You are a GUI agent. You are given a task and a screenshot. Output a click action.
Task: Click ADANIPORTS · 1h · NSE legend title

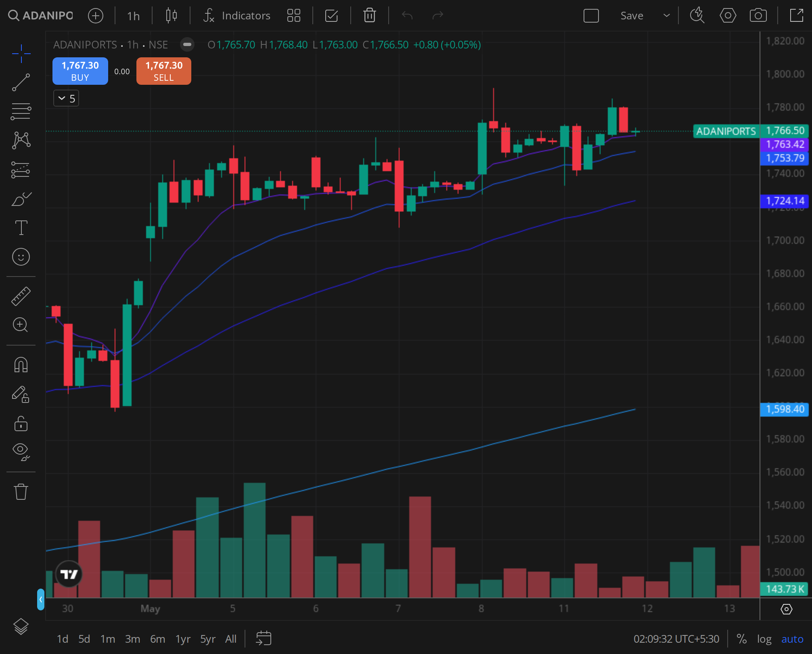click(x=111, y=45)
